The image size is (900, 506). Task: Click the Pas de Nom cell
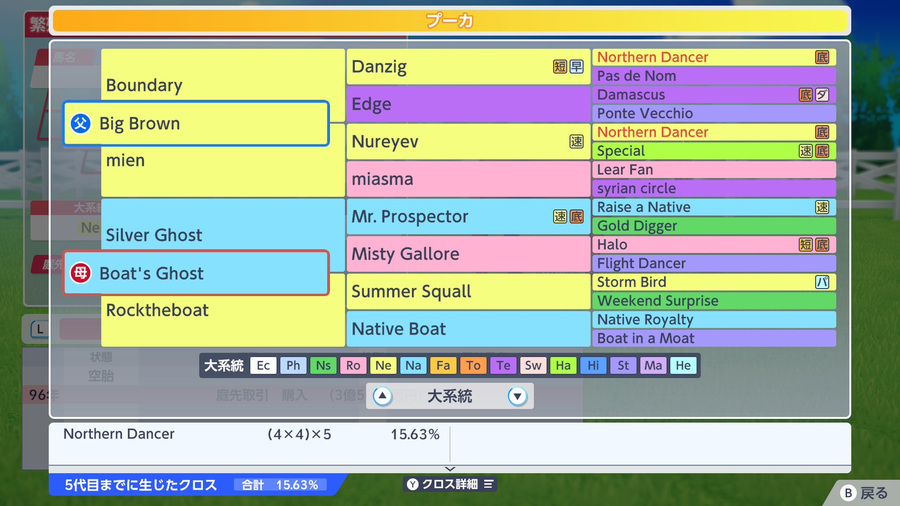tap(714, 76)
